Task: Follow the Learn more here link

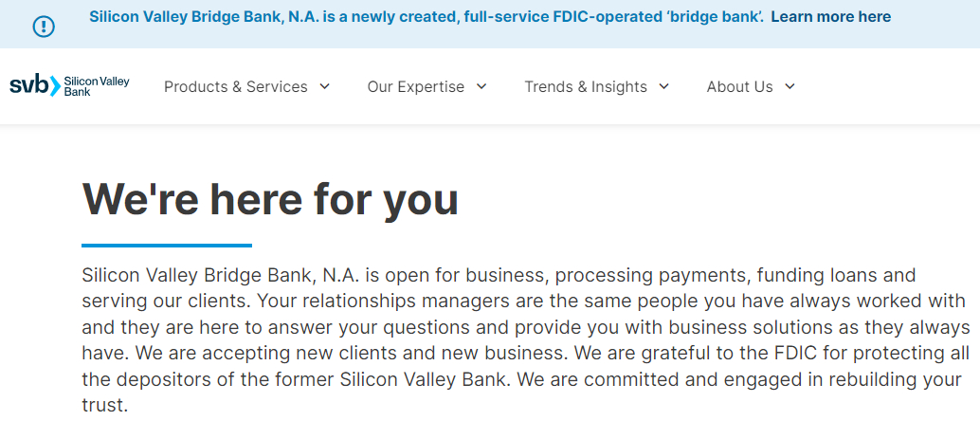Action: (x=831, y=17)
